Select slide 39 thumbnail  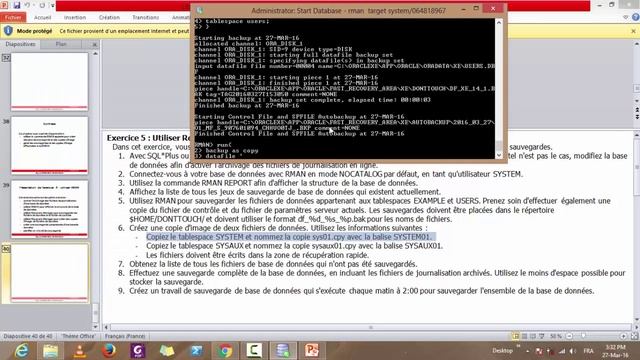point(49,209)
